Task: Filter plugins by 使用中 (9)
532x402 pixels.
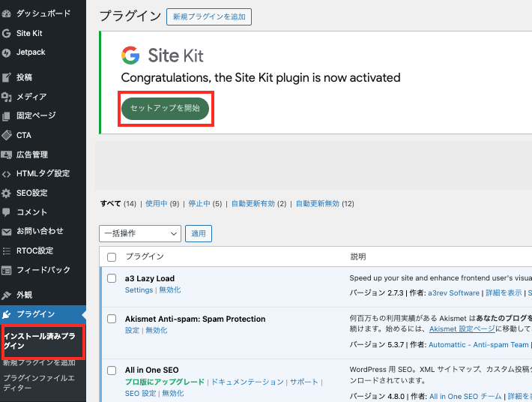Action: (162, 204)
